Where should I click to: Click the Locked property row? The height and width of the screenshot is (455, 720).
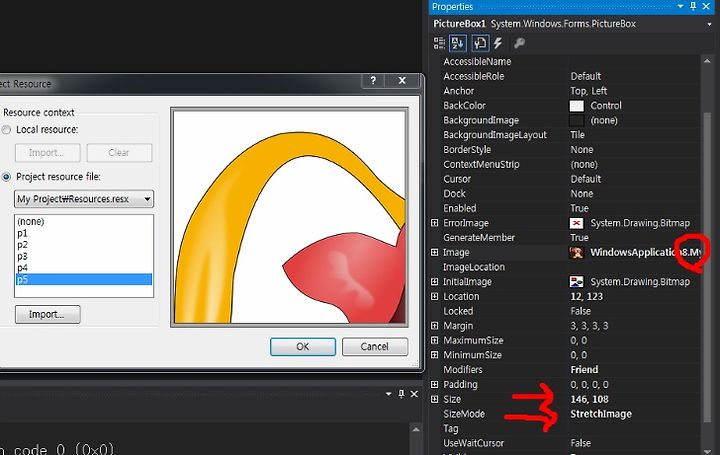tap(565, 311)
